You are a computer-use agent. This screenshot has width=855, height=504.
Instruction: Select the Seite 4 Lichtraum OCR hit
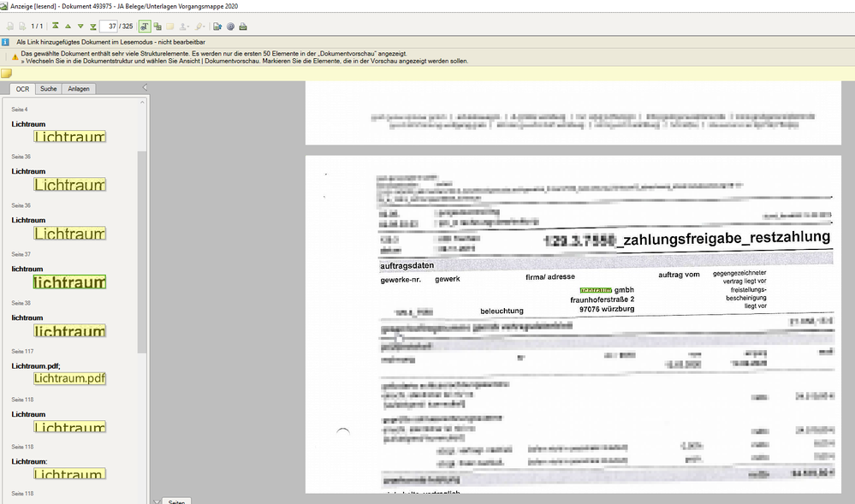(69, 136)
